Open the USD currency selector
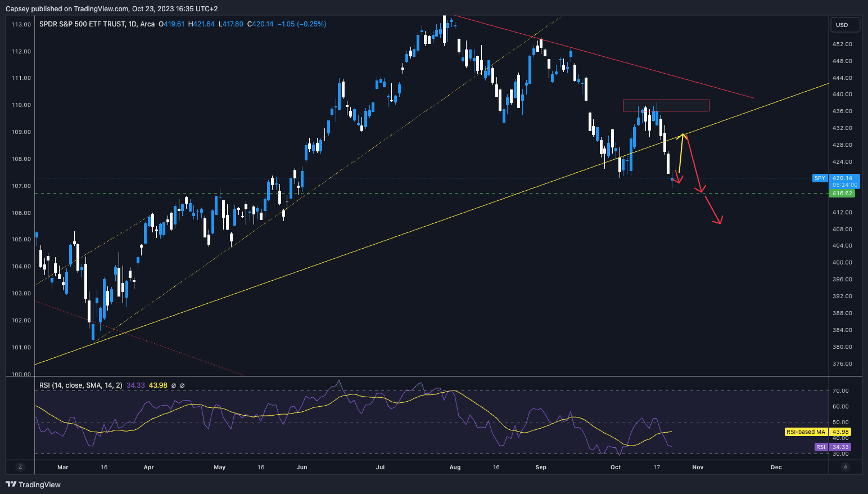The image size is (868, 494). tap(845, 25)
